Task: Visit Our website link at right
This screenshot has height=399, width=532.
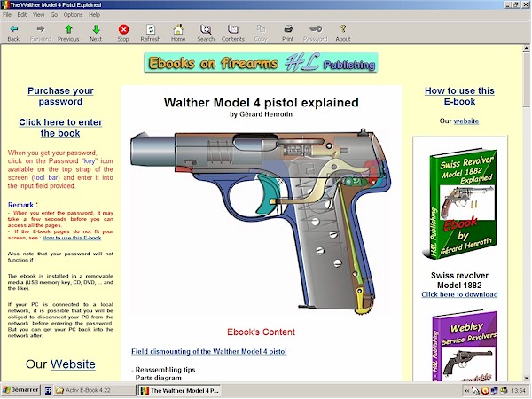Action: [466, 121]
